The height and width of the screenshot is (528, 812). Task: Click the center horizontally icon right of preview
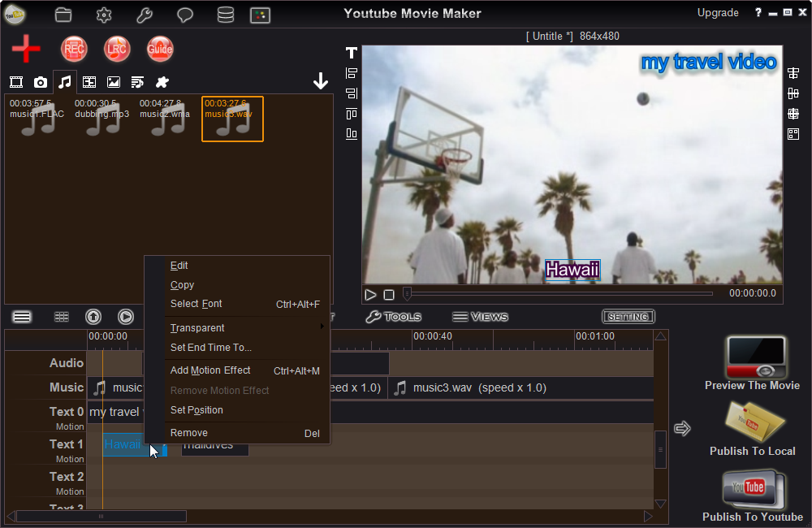point(793,73)
